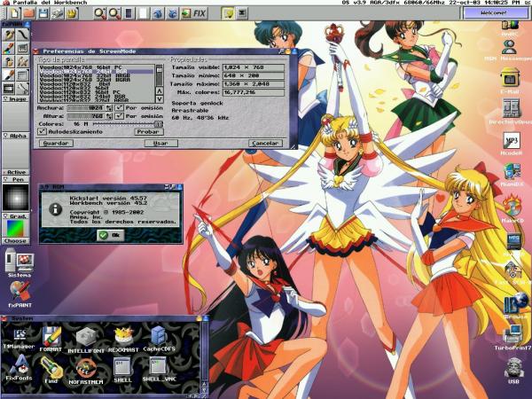The height and width of the screenshot is (399, 532).
Task: Select Voodoo:1024x768 16bit PC screen mode
Action: (x=96, y=67)
